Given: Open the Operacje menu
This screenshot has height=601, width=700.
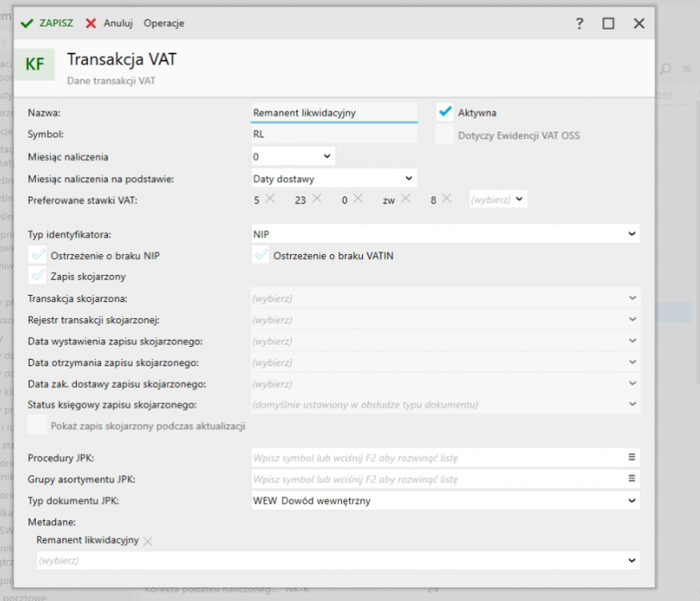Looking at the screenshot, I should pos(164,23).
